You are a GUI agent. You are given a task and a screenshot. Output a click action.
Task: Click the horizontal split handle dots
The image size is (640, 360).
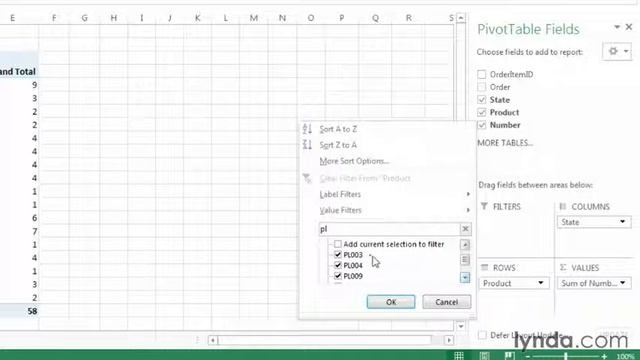coord(197,340)
